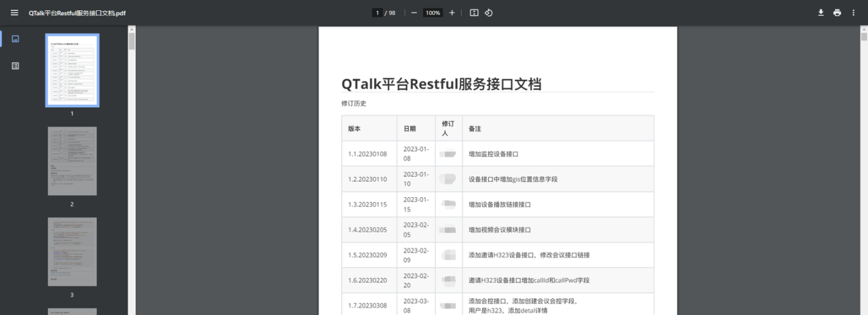Click the 修订历史 label
The height and width of the screenshot is (315, 868).
point(354,104)
